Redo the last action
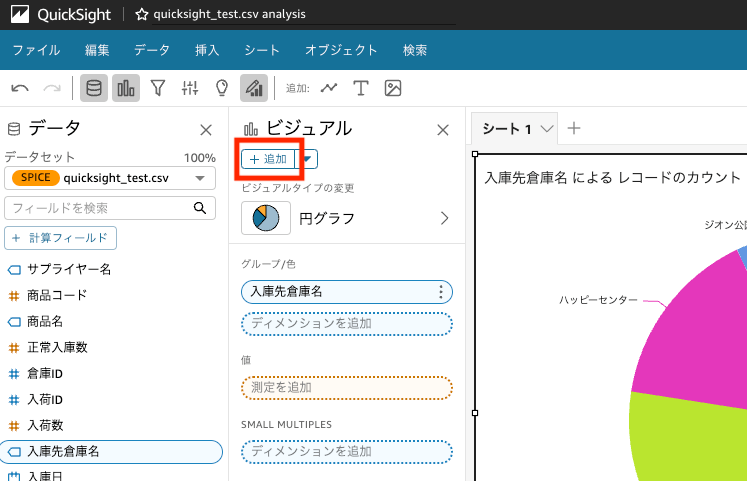Viewport: 747px width, 481px height. click(x=52, y=88)
